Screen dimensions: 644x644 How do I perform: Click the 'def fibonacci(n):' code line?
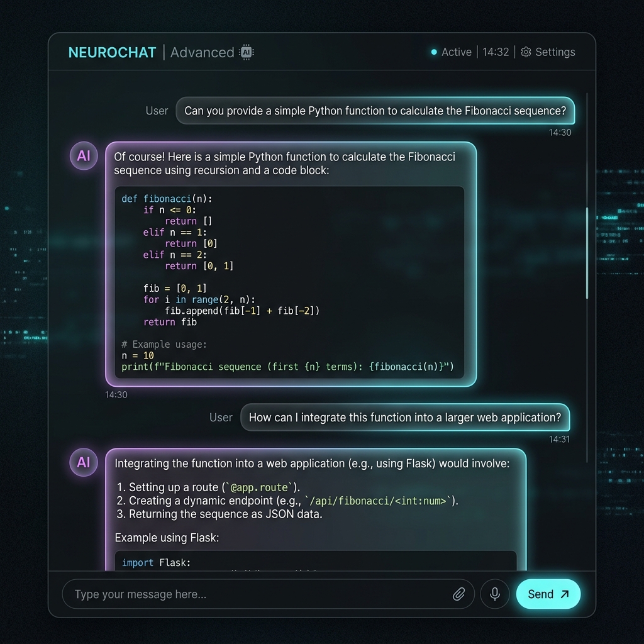pos(167,199)
